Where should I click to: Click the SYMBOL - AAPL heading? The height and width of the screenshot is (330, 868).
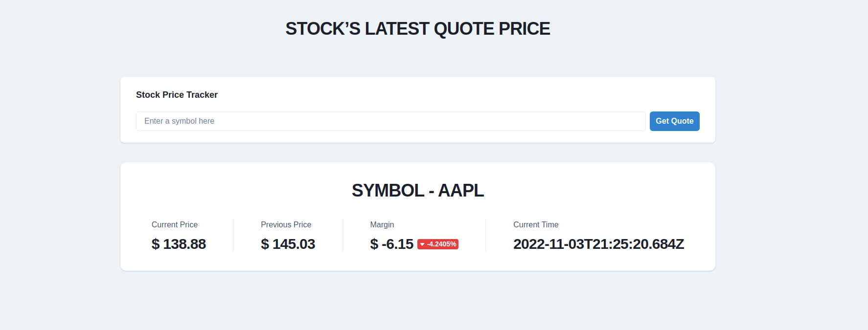pos(418,191)
